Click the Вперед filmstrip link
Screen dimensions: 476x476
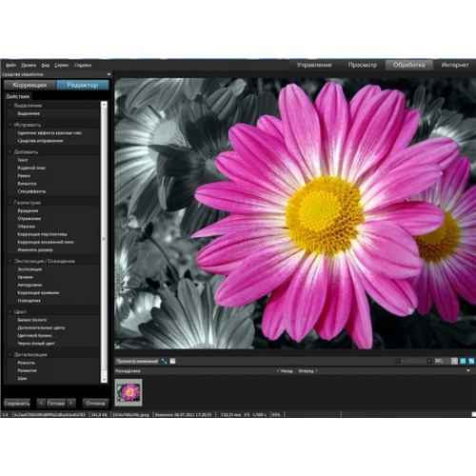[307, 370]
